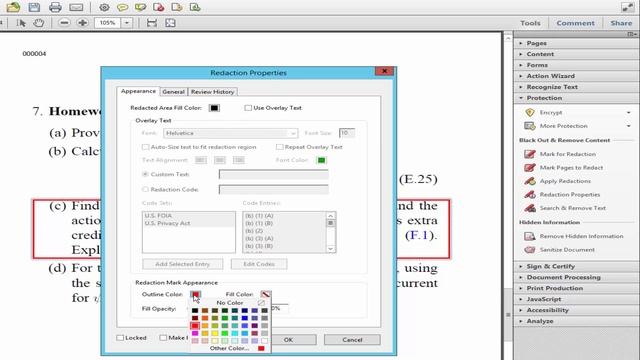Expand the JavaScript panel section
640x360 pixels.
(576, 299)
